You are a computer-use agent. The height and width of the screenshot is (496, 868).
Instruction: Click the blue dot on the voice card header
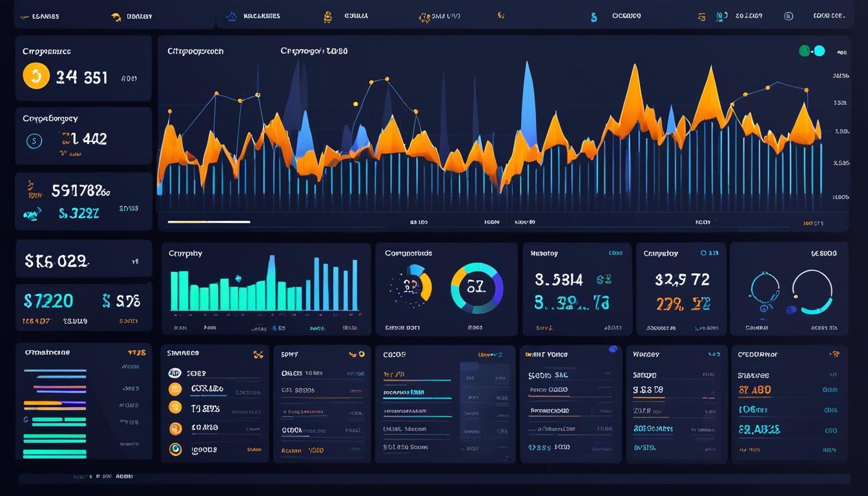[613, 349]
